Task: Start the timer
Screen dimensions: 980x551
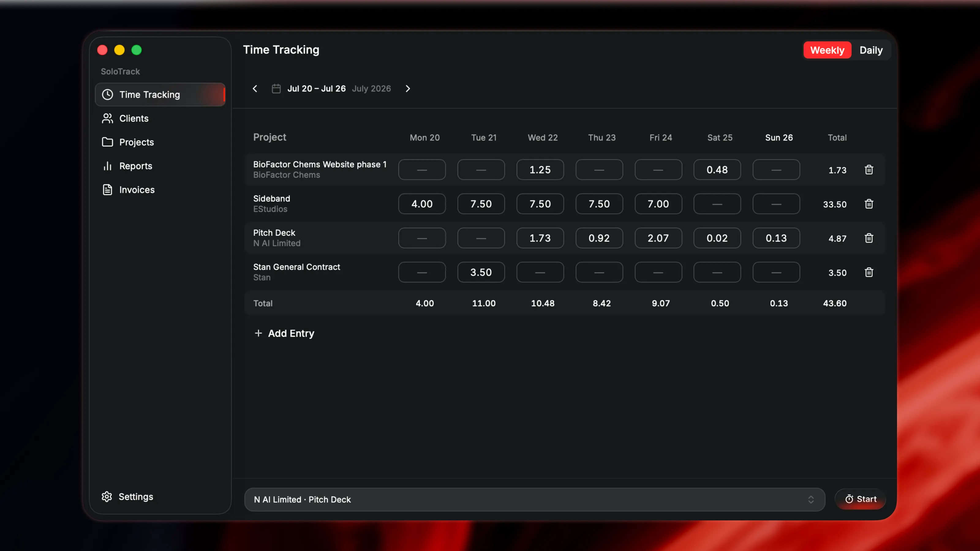Action: [860, 499]
